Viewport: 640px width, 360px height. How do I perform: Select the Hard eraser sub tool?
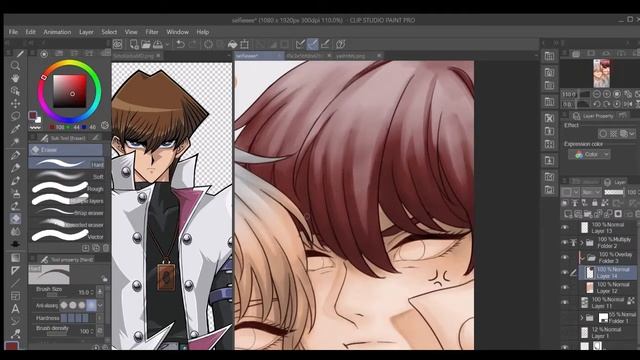click(x=66, y=164)
